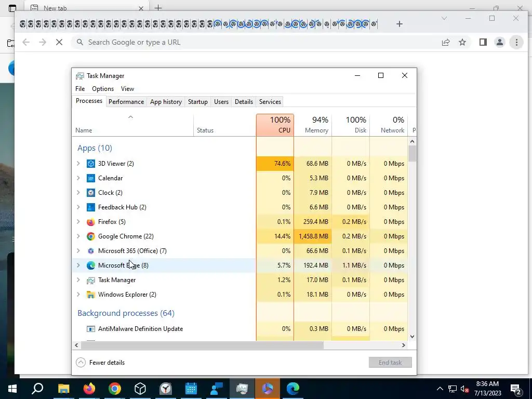Open Chrome side panel icon

coord(483,43)
